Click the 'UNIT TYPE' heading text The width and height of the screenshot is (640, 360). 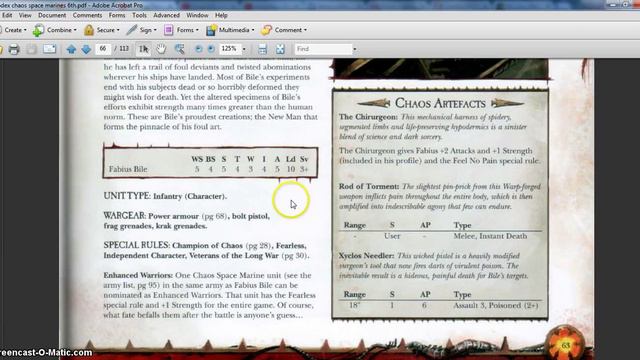point(127,196)
